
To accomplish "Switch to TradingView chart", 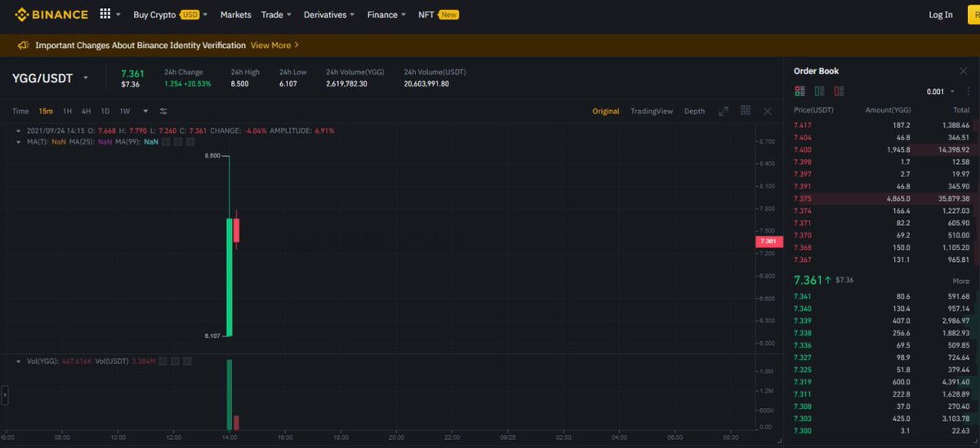I will point(652,111).
